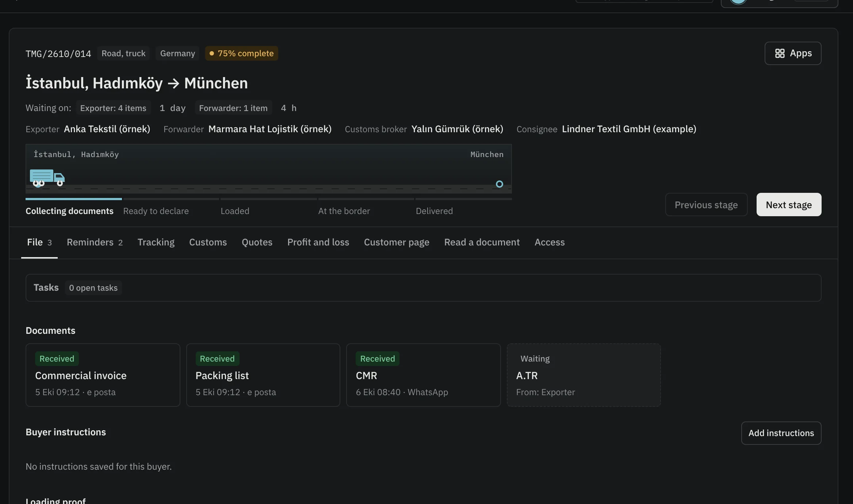Open the Commercial invoice document card

[x=103, y=375]
